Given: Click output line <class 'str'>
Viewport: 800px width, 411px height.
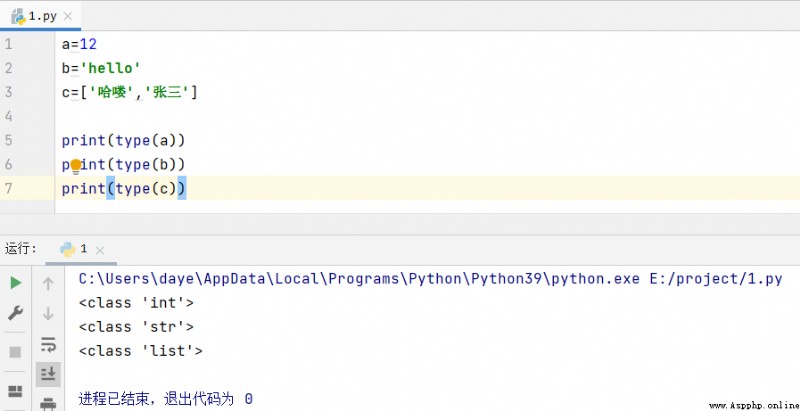Looking at the screenshot, I should [136, 327].
